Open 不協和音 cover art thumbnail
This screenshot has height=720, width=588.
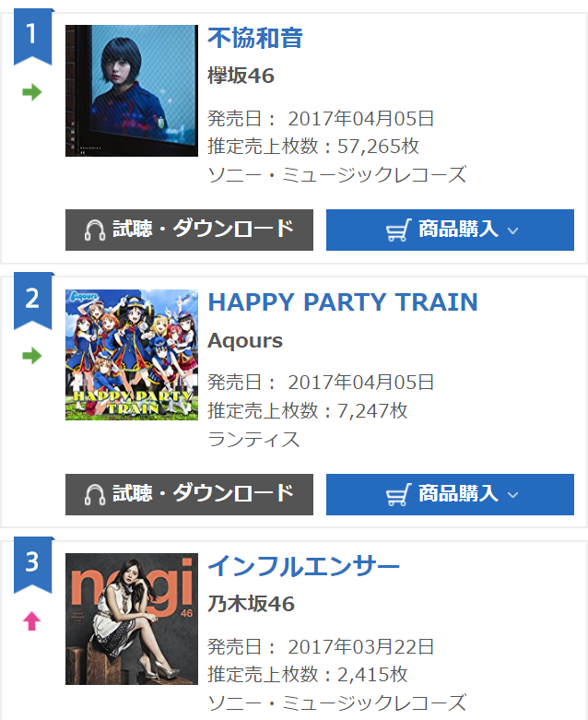click(132, 91)
